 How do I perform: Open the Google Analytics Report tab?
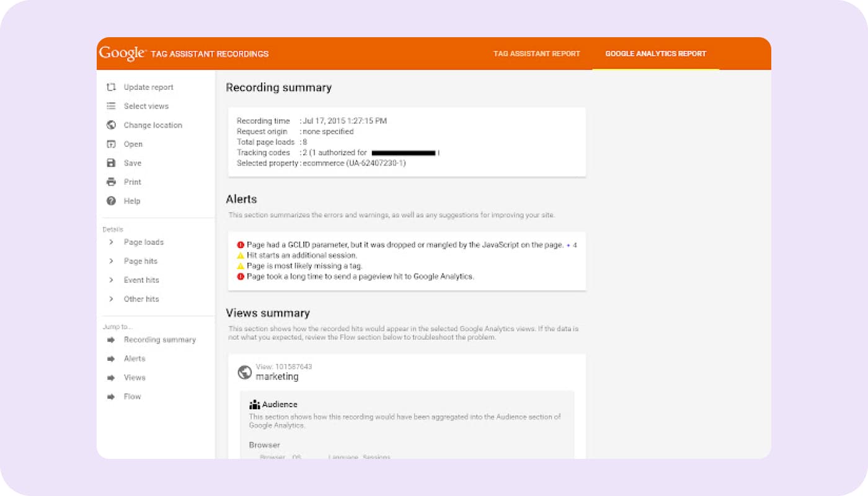tap(656, 54)
